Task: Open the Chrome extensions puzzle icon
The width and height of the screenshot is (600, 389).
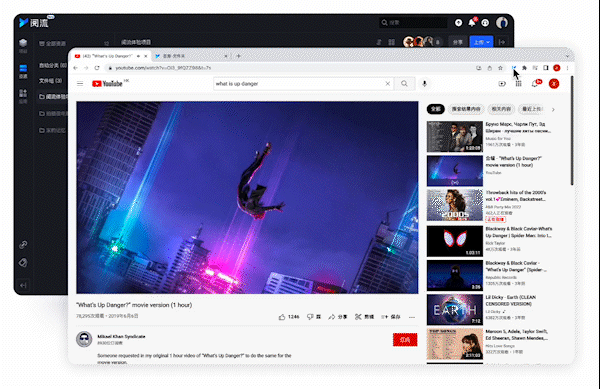Action: (524, 68)
